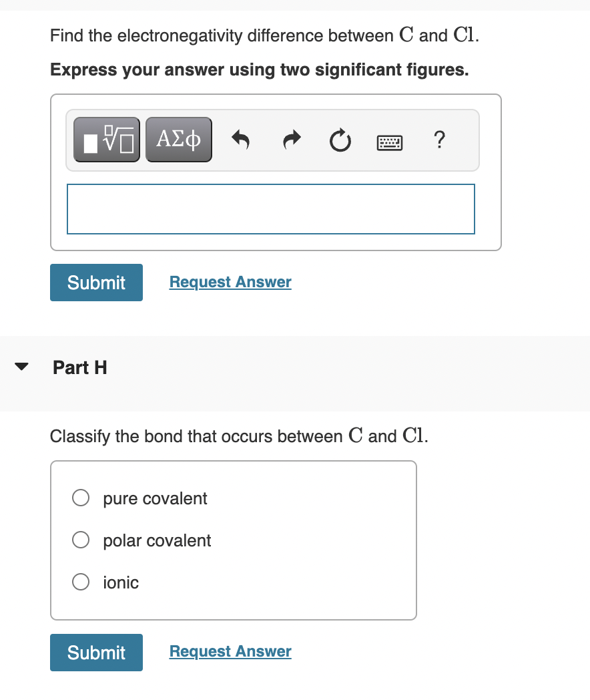
Task: Open Request Answer for the electronegativity question
Action: (x=230, y=282)
